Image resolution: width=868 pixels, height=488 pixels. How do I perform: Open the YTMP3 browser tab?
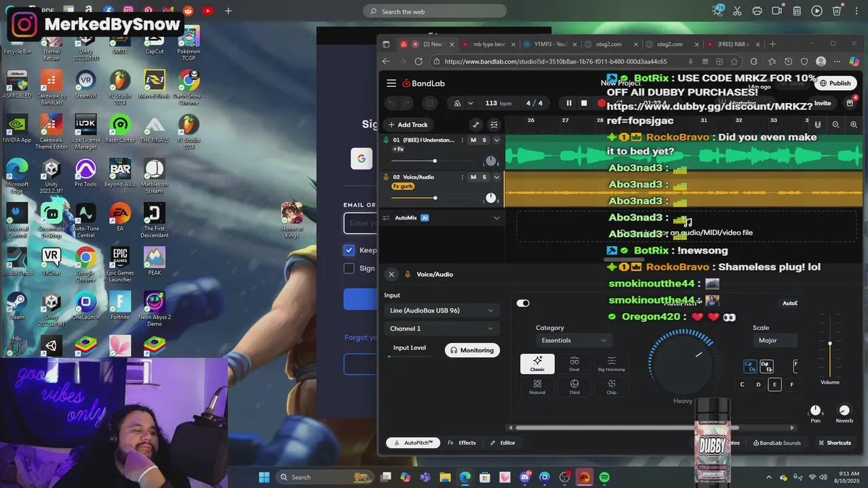[x=550, y=44]
